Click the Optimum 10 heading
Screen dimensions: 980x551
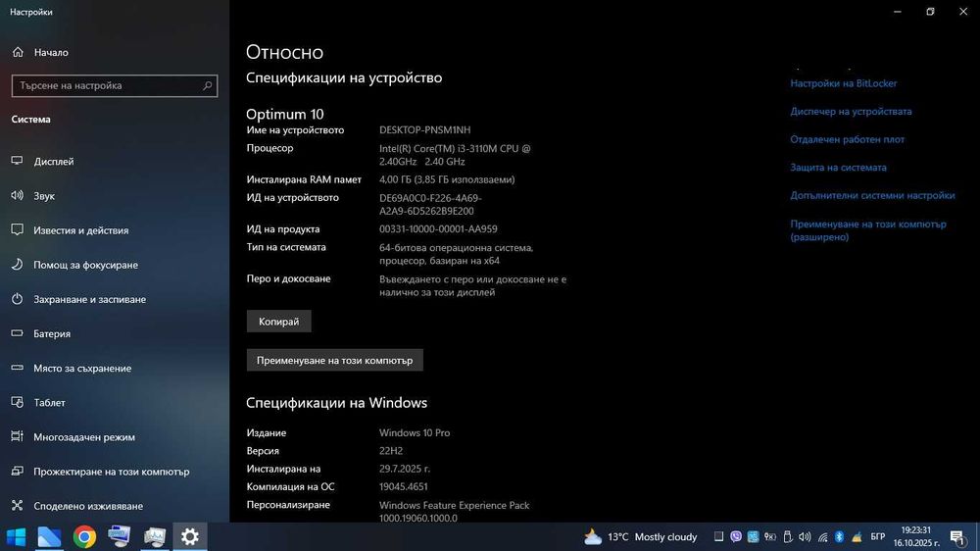(284, 114)
